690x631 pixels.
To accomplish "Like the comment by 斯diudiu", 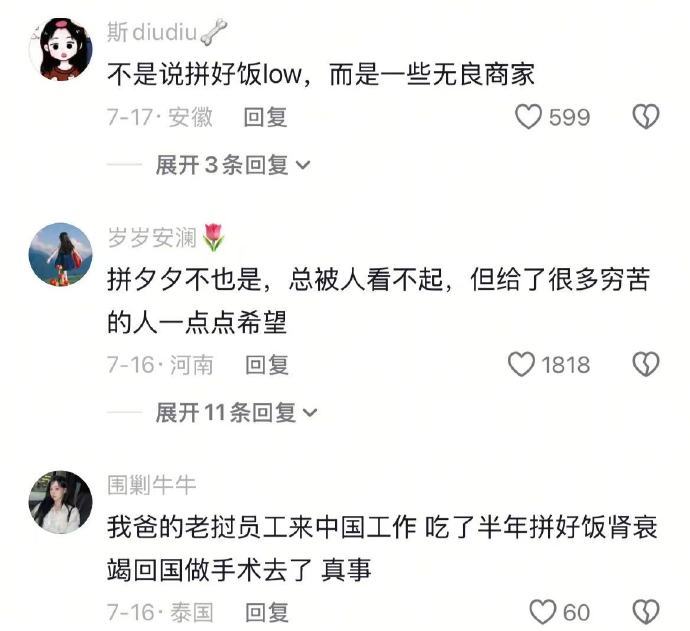I will pos(528,117).
